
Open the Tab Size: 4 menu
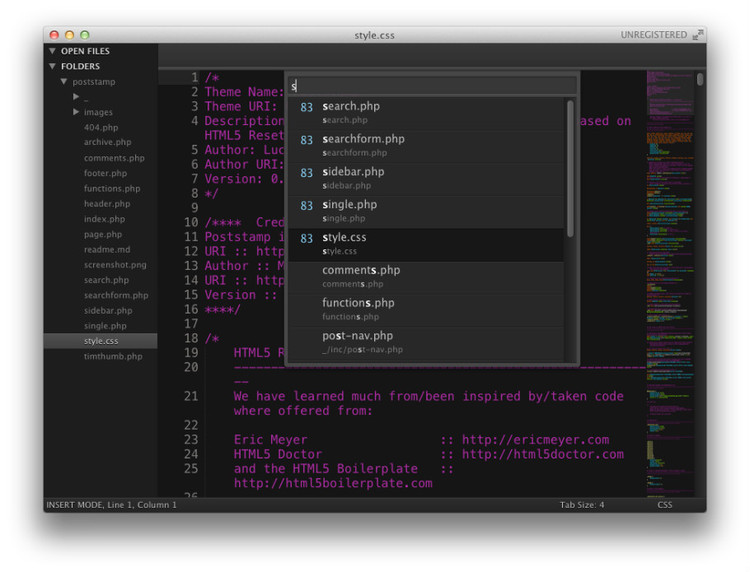pyautogui.click(x=581, y=505)
